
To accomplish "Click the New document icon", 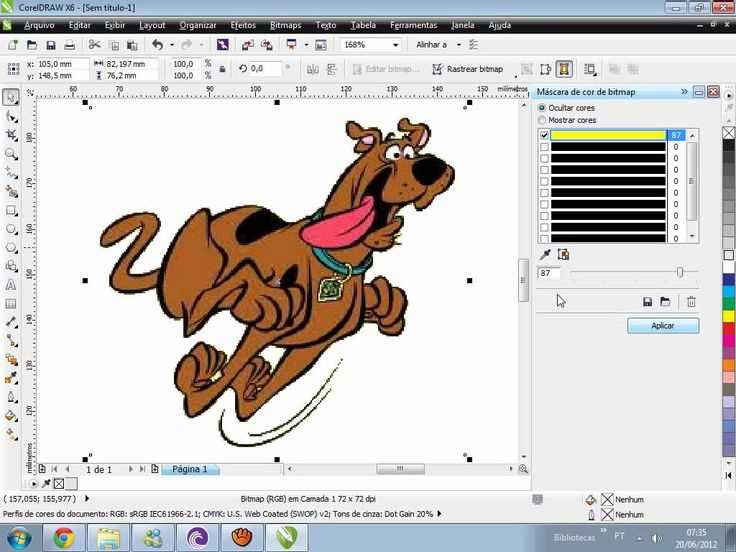I will pos(13,45).
